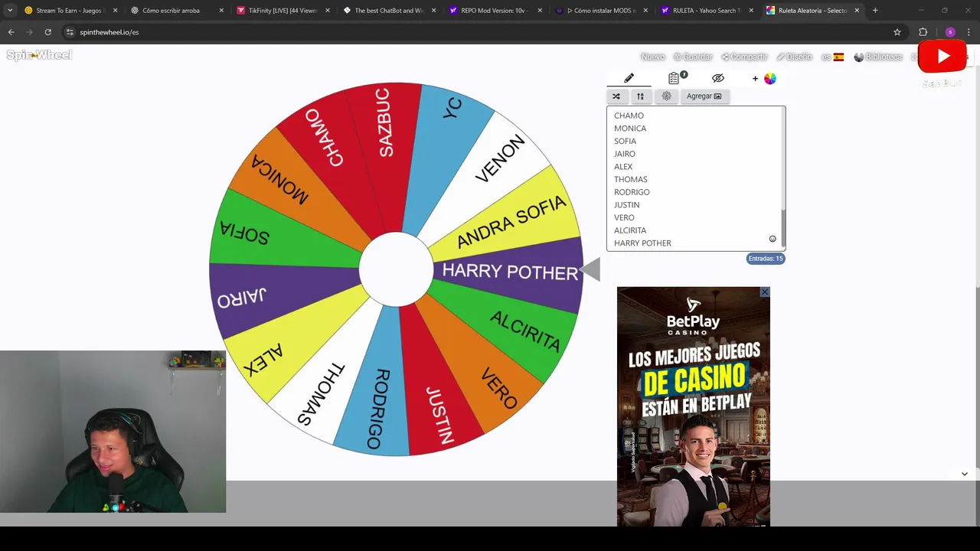Click the SpinTheWheel logo

[x=39, y=55]
